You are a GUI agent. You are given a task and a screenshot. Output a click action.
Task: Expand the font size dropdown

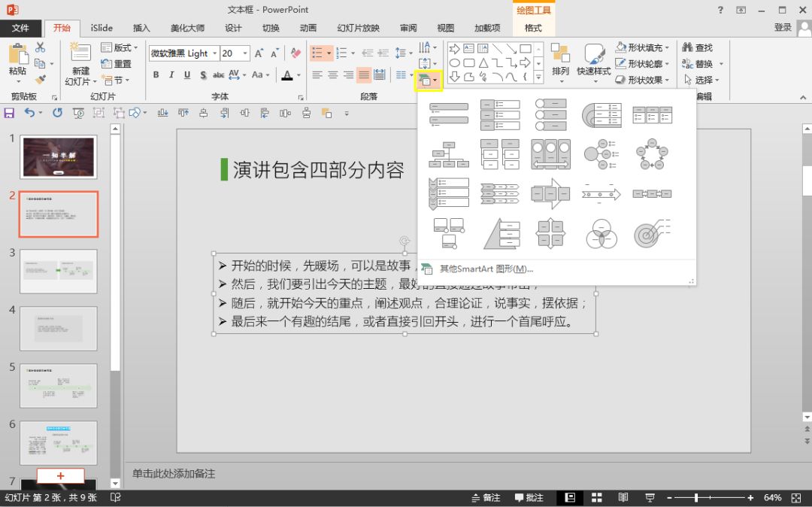pos(245,53)
